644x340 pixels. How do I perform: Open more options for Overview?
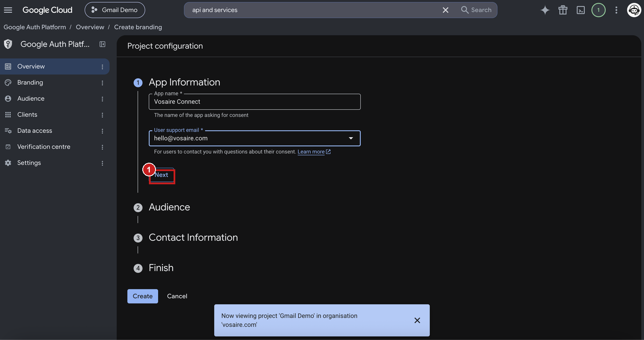pyautogui.click(x=102, y=67)
